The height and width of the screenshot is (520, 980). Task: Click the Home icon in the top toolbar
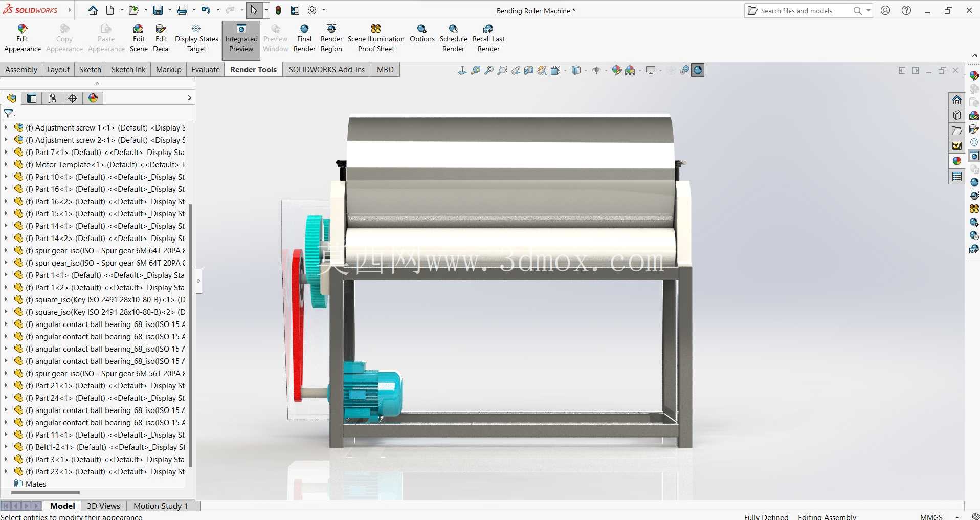tap(93, 10)
